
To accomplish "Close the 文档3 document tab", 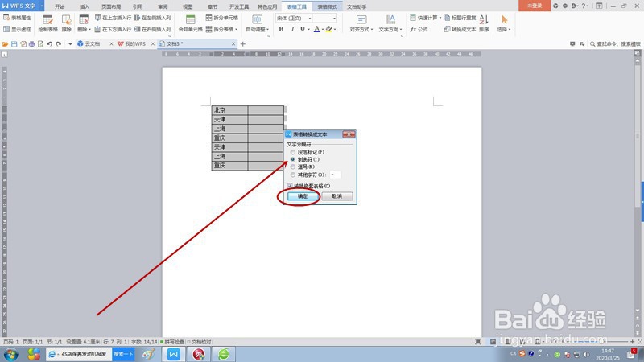I will click(233, 43).
